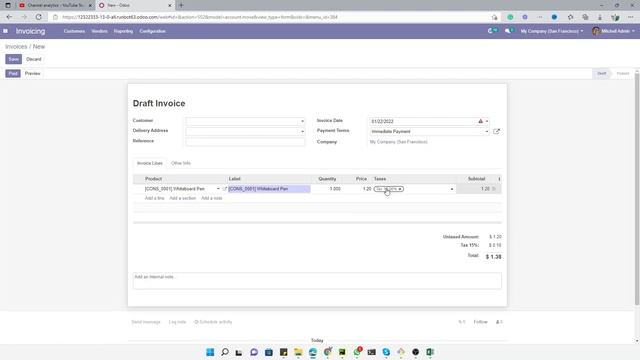The height and width of the screenshot is (360, 640).
Task: Click Add a note link
Action: (x=211, y=198)
